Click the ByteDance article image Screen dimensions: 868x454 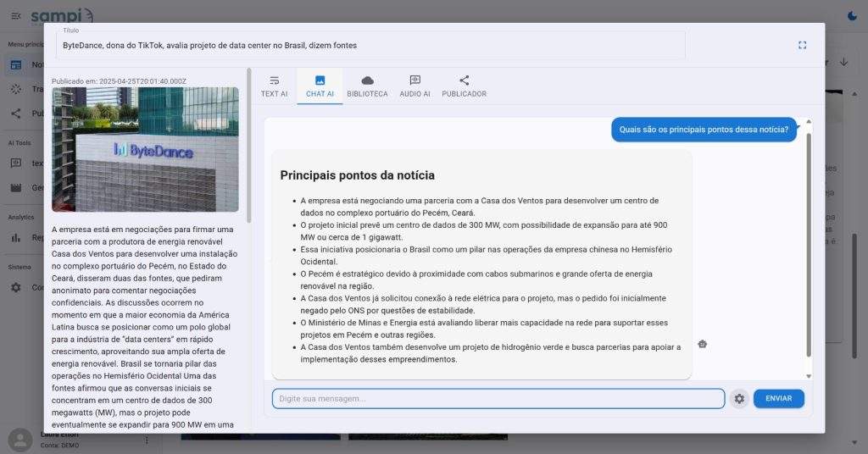coord(145,149)
